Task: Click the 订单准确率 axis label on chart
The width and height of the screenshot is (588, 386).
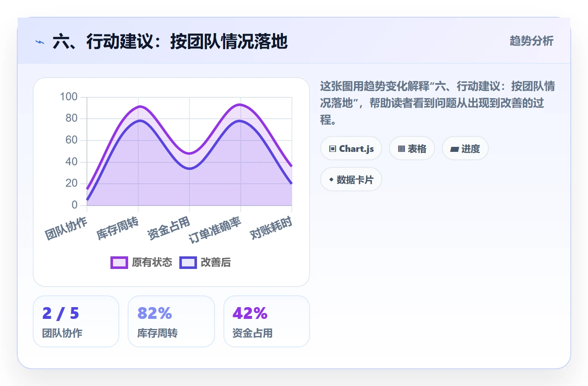Action: click(x=215, y=230)
